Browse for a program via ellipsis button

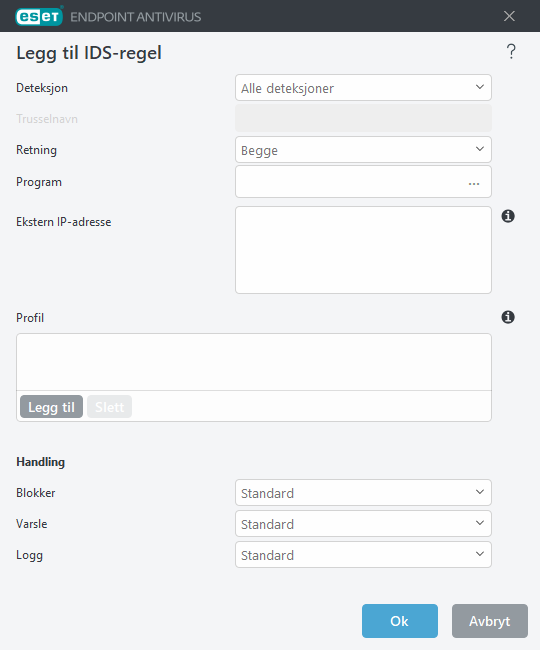474,182
